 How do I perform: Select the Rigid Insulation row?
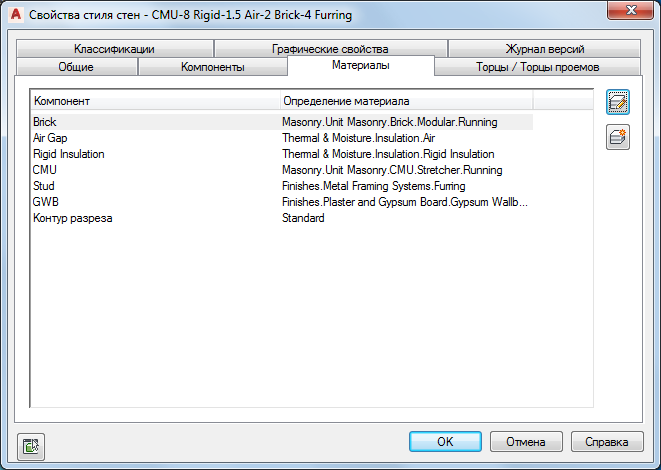point(68,154)
